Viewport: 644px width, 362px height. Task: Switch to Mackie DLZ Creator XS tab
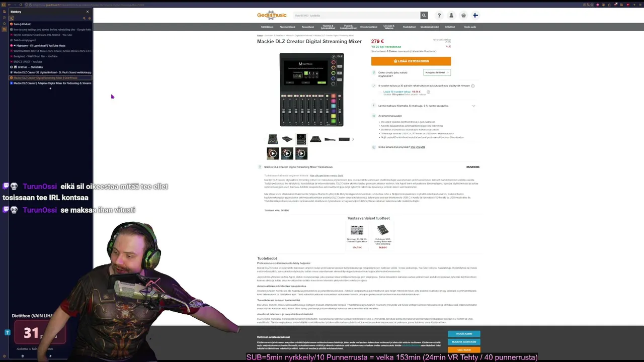[50, 72]
